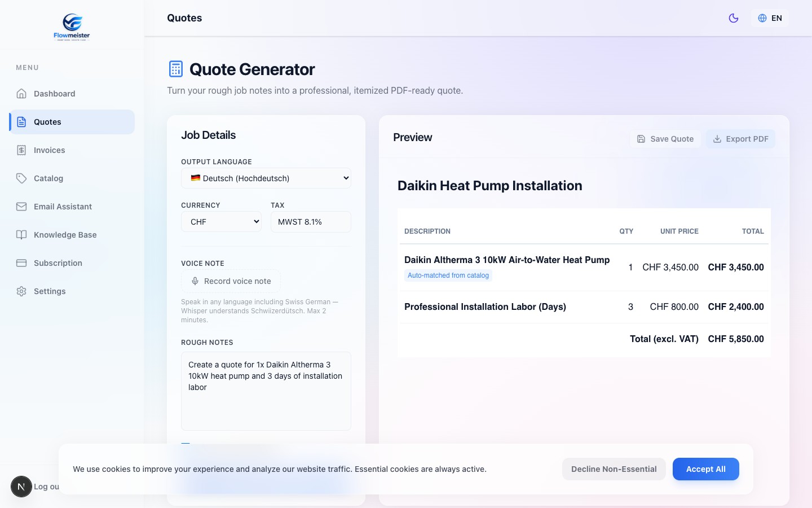Go to Invoices page

[x=72, y=150]
